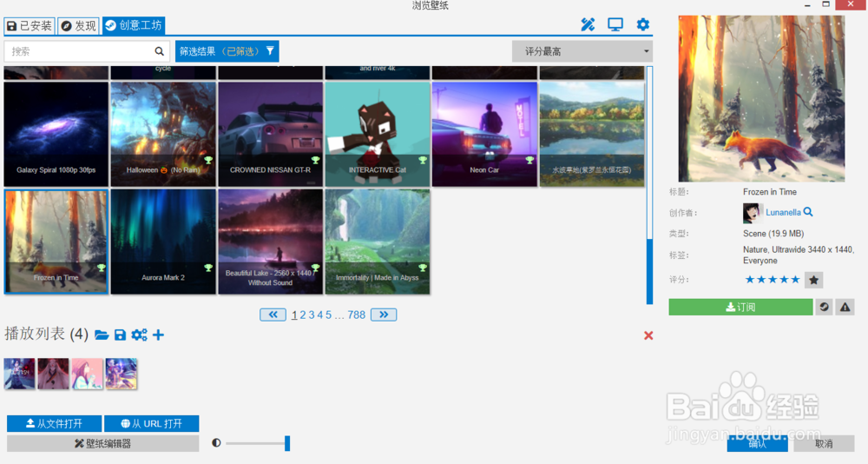This screenshot has height=464, width=868.
Task: Select CROWNED NISSAN GT-R wallpaper
Action: click(x=270, y=134)
